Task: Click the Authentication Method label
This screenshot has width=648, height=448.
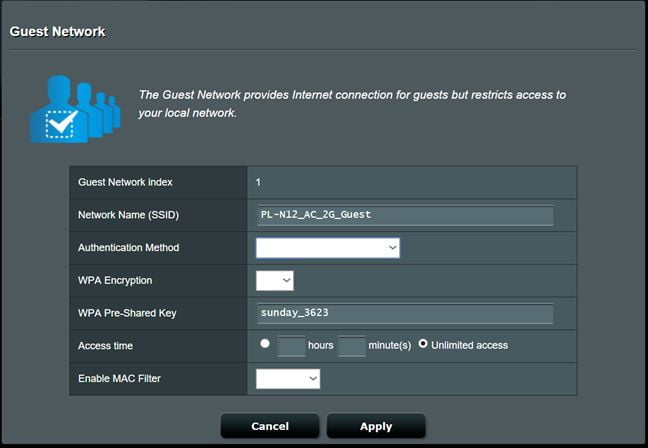Action: [128, 248]
